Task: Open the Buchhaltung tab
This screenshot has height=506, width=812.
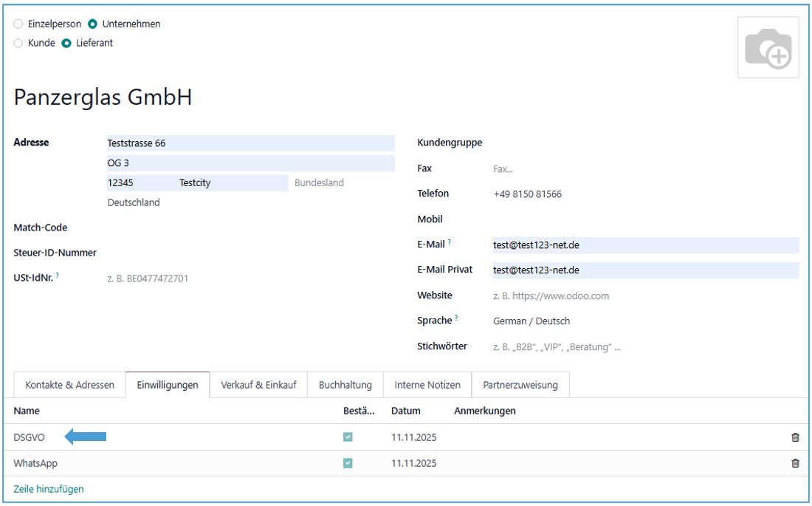Action: click(345, 385)
